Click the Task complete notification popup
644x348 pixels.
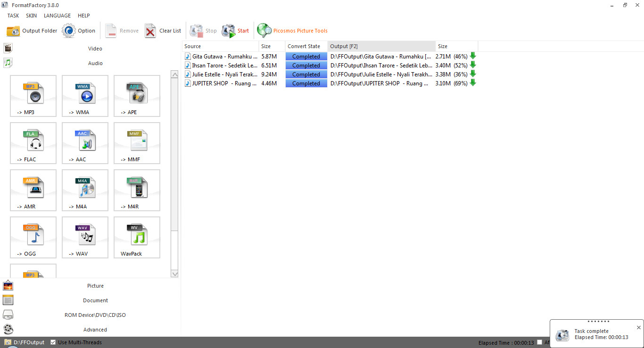tap(597, 334)
